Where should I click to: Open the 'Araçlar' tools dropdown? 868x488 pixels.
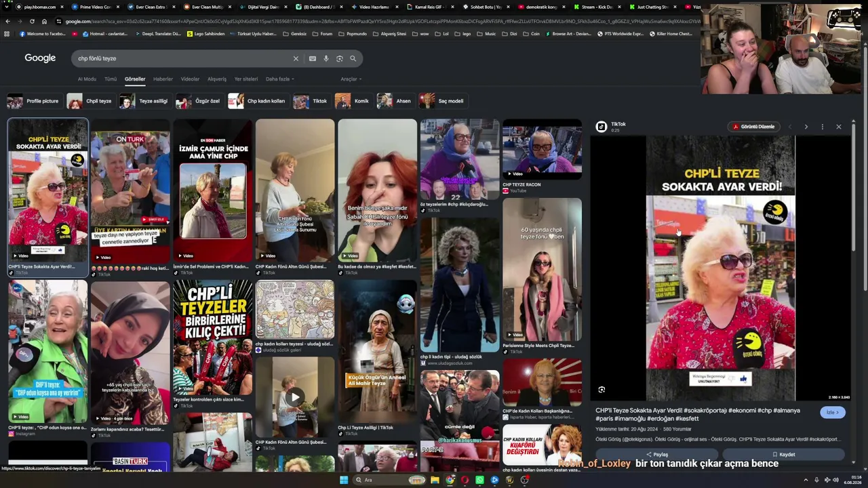[x=351, y=79]
